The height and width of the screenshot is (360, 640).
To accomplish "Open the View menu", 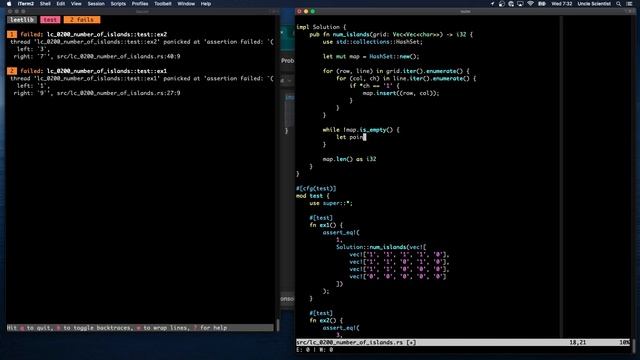I will coord(76,4).
